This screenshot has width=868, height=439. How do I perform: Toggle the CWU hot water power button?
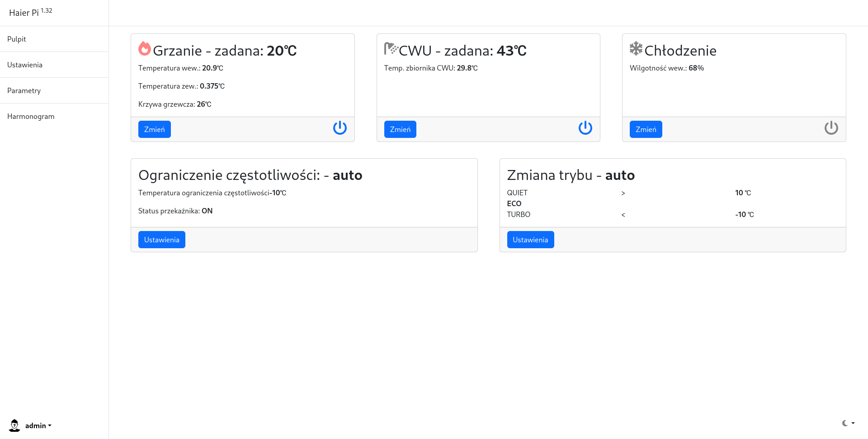tap(585, 128)
